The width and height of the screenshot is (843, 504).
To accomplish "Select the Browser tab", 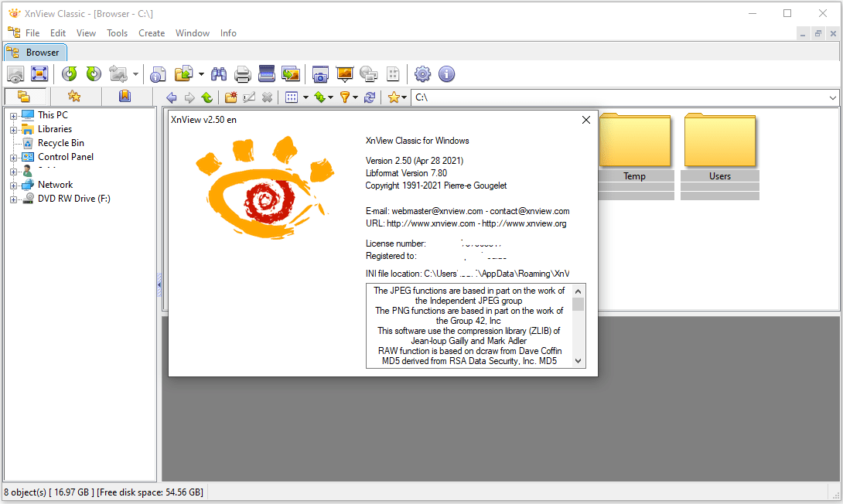I will 36,52.
